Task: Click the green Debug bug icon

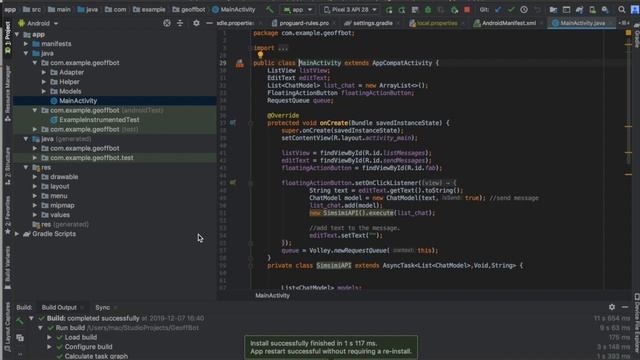Action: click(x=428, y=9)
